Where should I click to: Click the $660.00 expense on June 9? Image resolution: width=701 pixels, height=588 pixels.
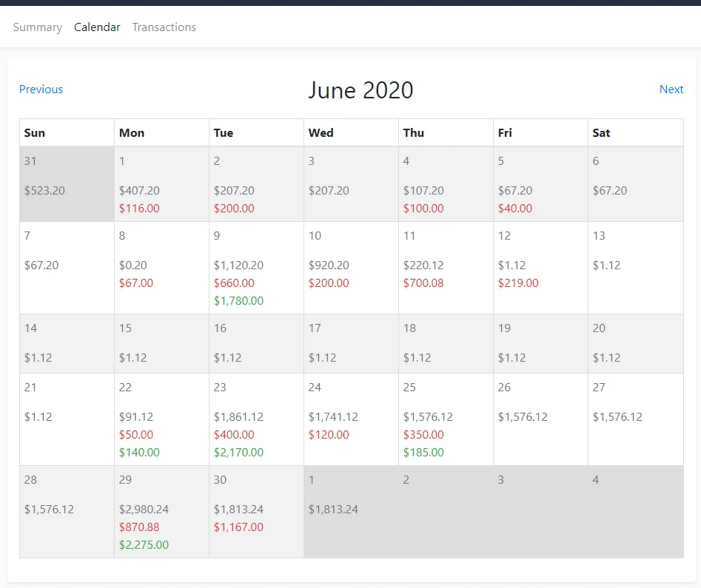point(234,283)
